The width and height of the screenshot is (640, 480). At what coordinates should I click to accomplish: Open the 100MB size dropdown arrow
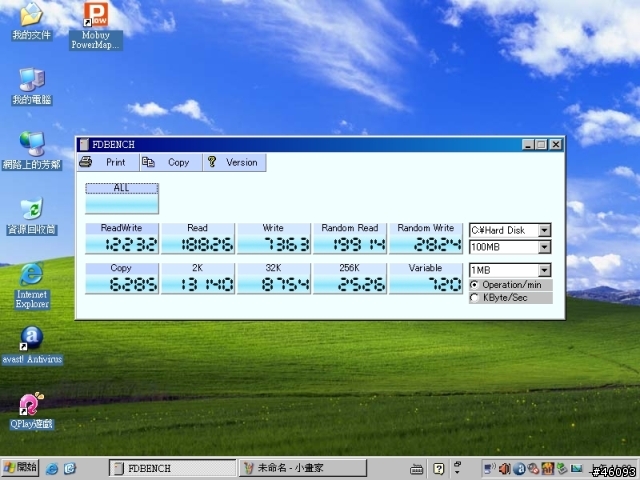tap(544, 247)
